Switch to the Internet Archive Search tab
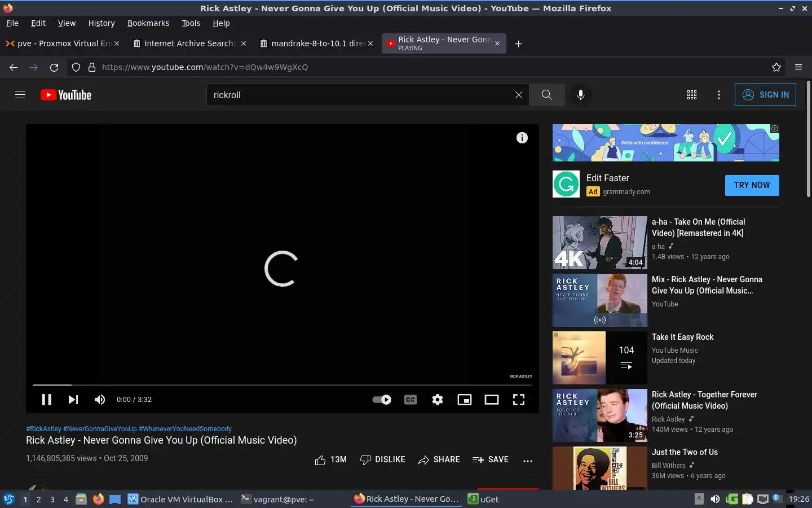Image resolution: width=812 pixels, height=508 pixels. tap(189, 43)
